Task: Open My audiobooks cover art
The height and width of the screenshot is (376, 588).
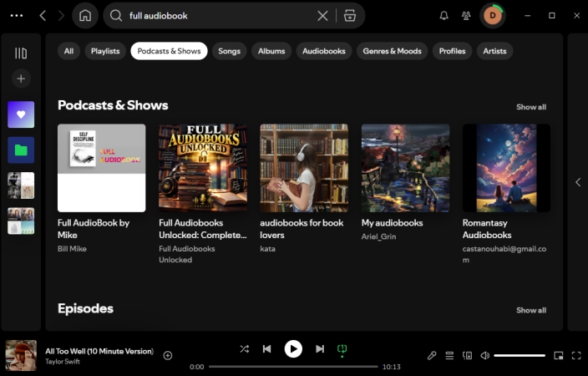Action: 405,168
